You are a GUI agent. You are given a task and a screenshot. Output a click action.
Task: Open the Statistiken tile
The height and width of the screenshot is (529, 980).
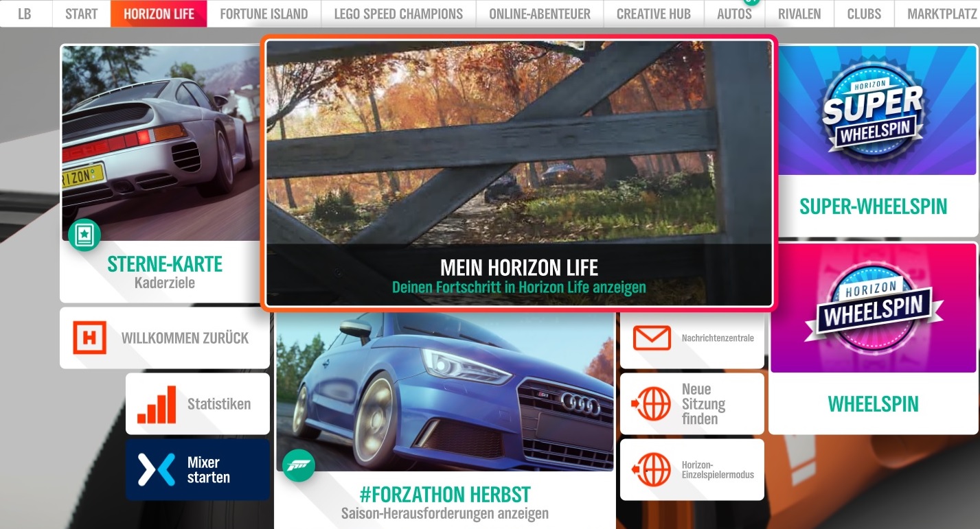[x=198, y=404]
